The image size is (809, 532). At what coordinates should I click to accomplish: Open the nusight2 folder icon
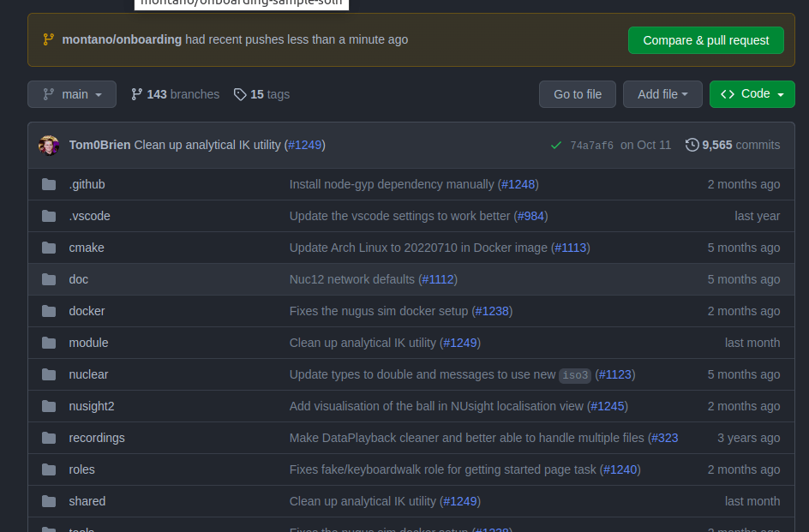49,406
